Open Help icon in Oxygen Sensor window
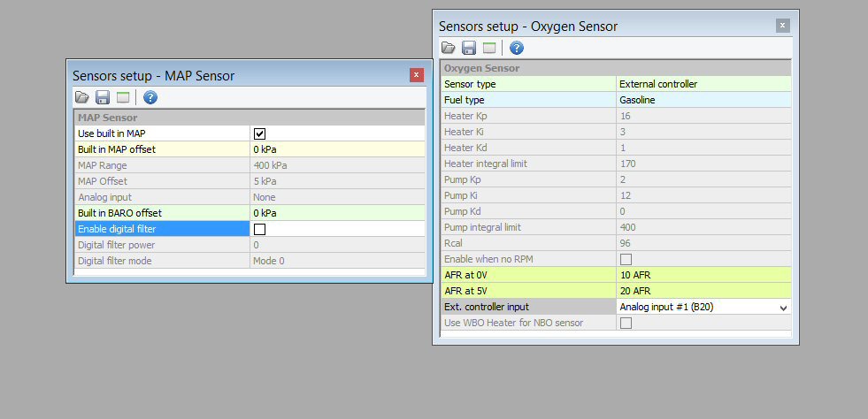868x419 pixels. pos(517,48)
